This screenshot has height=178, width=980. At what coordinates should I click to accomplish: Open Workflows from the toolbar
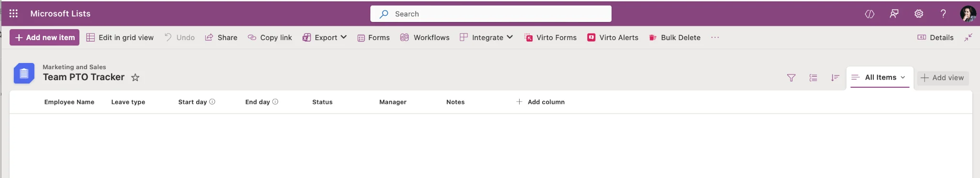(x=425, y=37)
